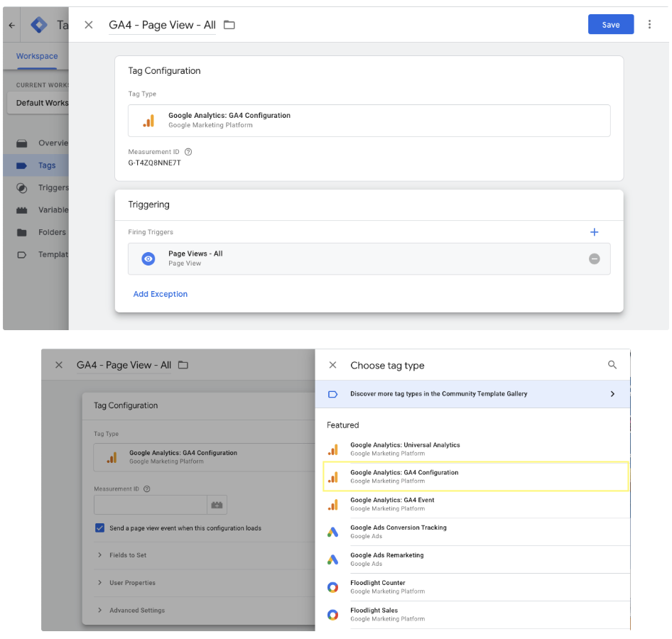Open Triggers in the sidebar
The image size is (672, 639).
36,187
